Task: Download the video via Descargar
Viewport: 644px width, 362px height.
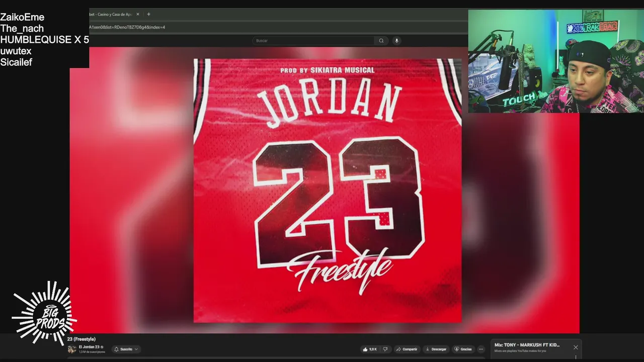Action: (x=436, y=349)
